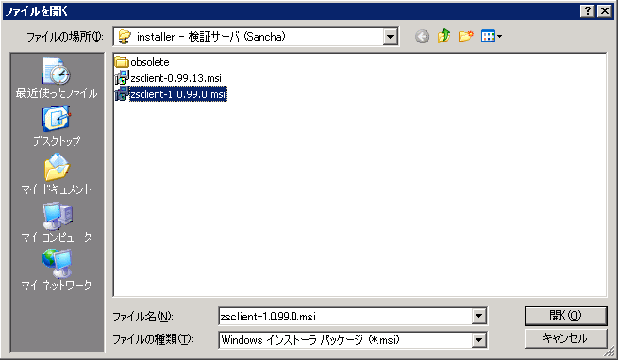Image resolution: width=618 pixels, height=360 pixels.
Task: Select the zsclient-0.99.13.msi installer icon
Action: pos(122,78)
